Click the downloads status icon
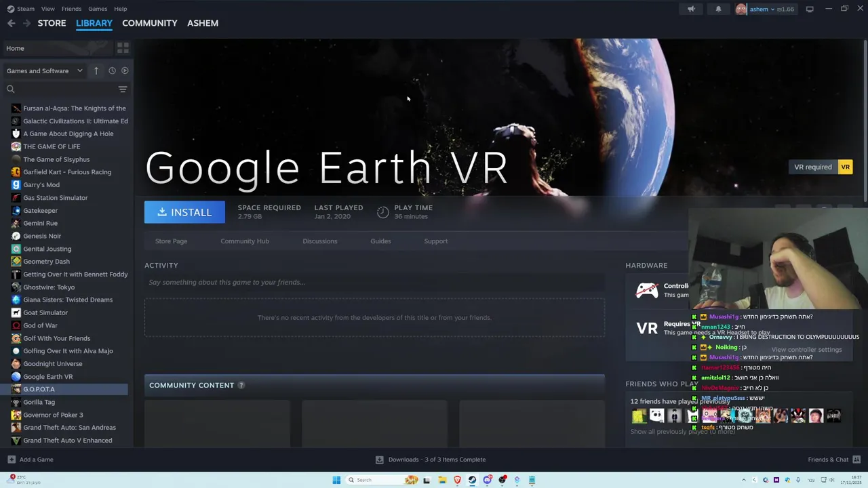Image resolution: width=868 pixels, height=488 pixels. [380, 460]
